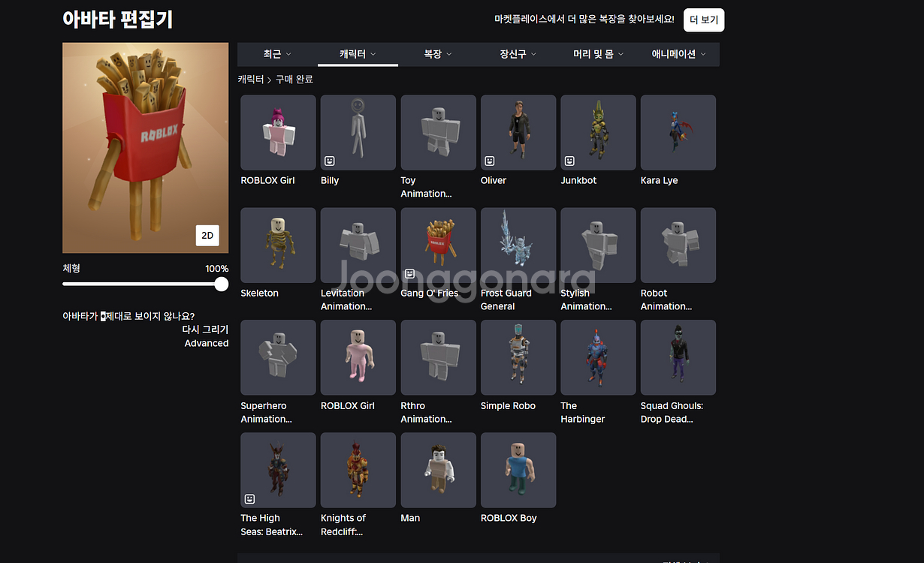Click 구매 완료 in the breadcrumb
Image resolution: width=924 pixels, height=563 pixels.
(x=294, y=79)
